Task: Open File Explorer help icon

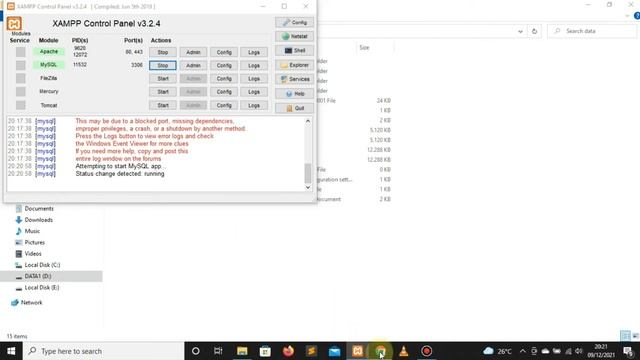Action: click(x=637, y=16)
